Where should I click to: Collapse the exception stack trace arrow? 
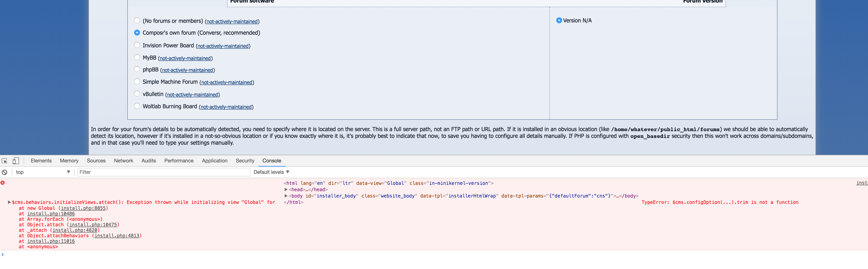point(9,202)
